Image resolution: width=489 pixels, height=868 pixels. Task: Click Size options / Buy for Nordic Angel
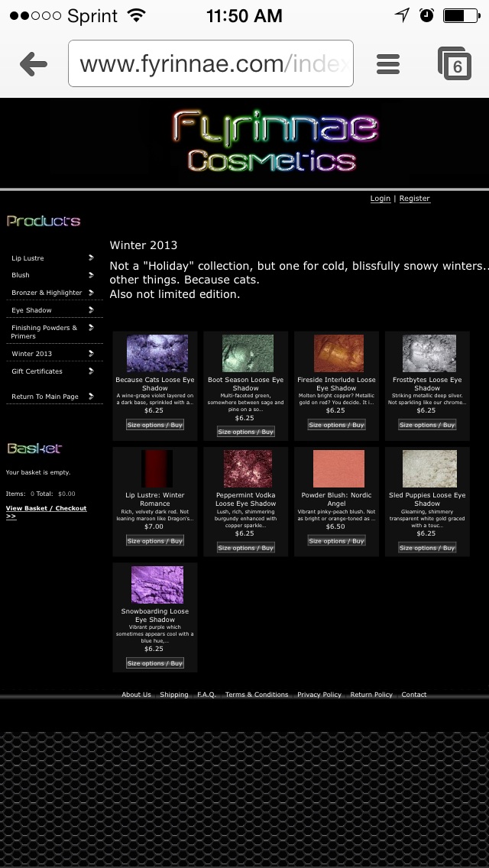[337, 540]
